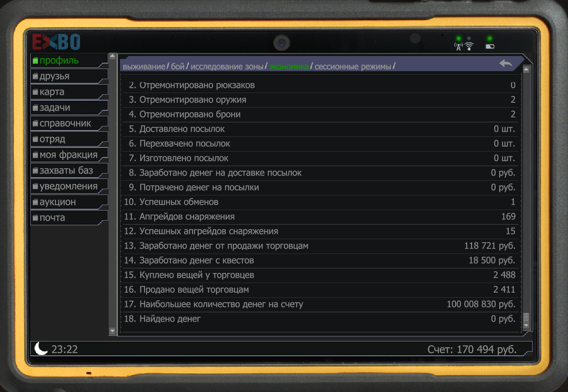This screenshot has height=392, width=568.
Task: Show уведомления section
Action: pyautogui.click(x=69, y=186)
